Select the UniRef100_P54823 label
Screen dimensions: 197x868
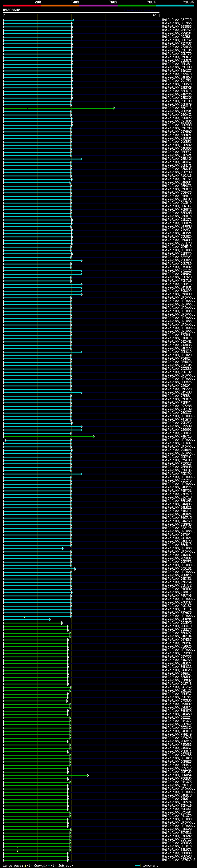(177, 362)
